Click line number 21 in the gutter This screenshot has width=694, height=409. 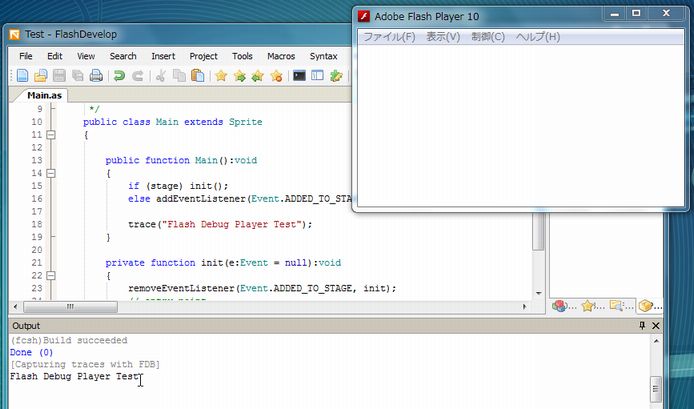tap(37, 263)
